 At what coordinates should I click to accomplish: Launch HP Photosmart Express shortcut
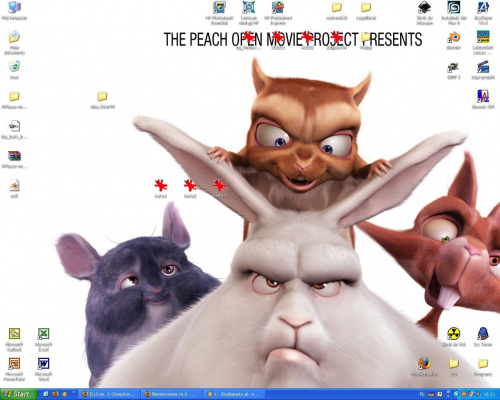[x=278, y=7]
